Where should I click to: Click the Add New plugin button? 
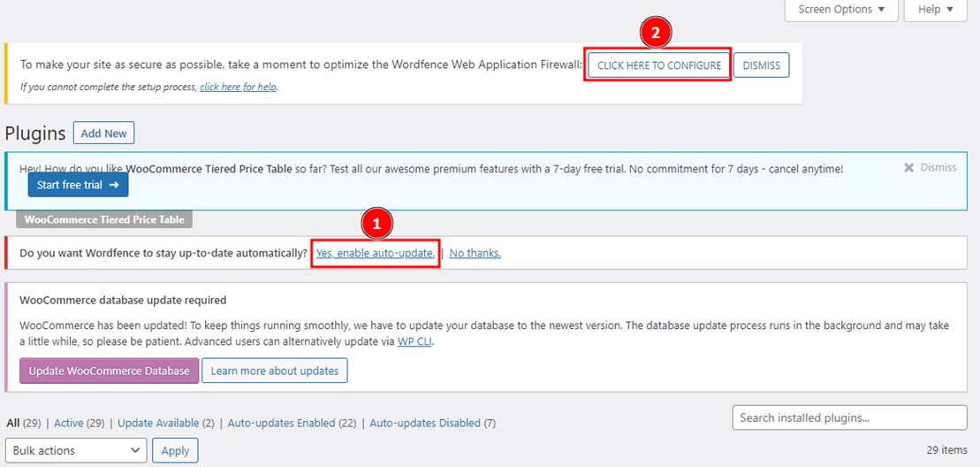point(103,134)
